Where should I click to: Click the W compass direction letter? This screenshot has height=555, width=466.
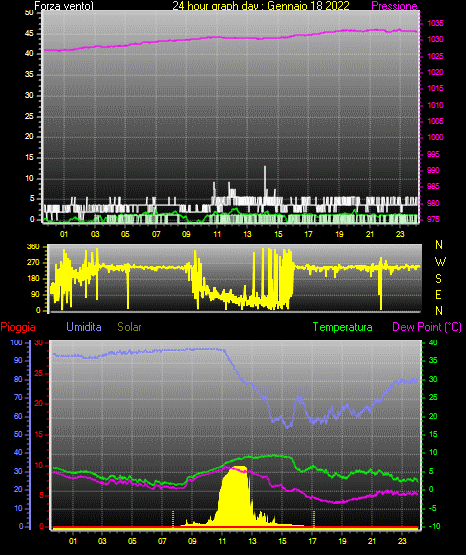click(x=440, y=262)
